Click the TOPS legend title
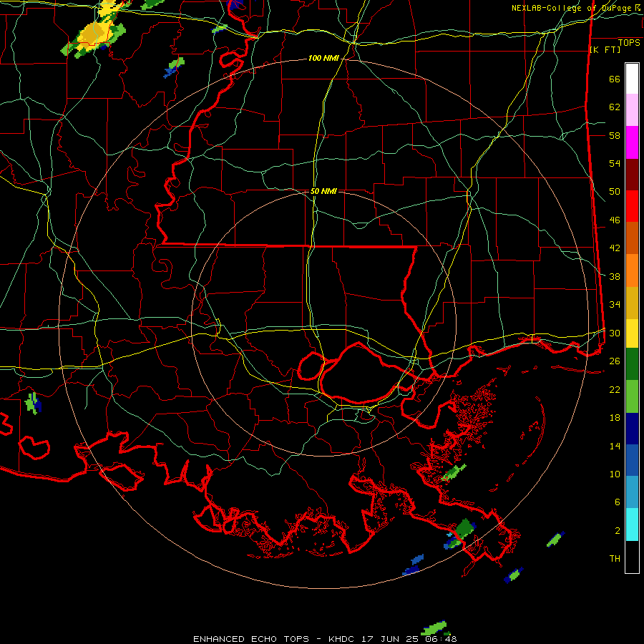Image resolution: width=644 pixels, height=644 pixels. click(x=629, y=42)
